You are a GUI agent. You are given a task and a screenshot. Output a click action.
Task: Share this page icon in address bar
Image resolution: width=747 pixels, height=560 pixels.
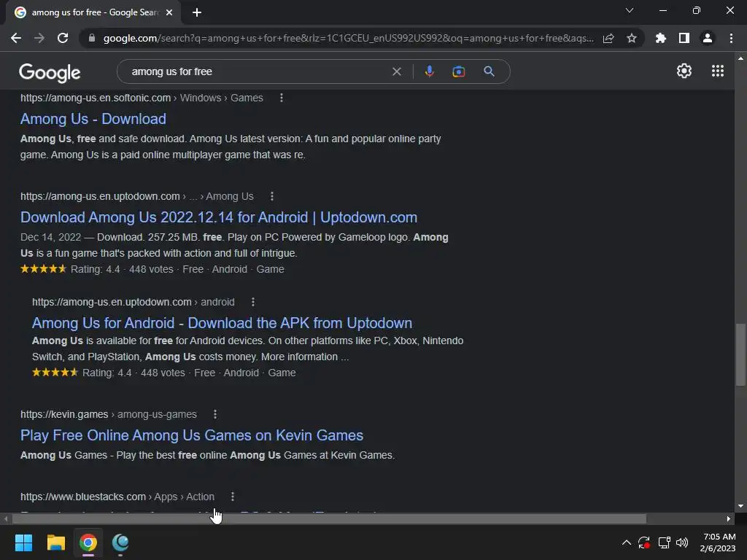click(608, 38)
